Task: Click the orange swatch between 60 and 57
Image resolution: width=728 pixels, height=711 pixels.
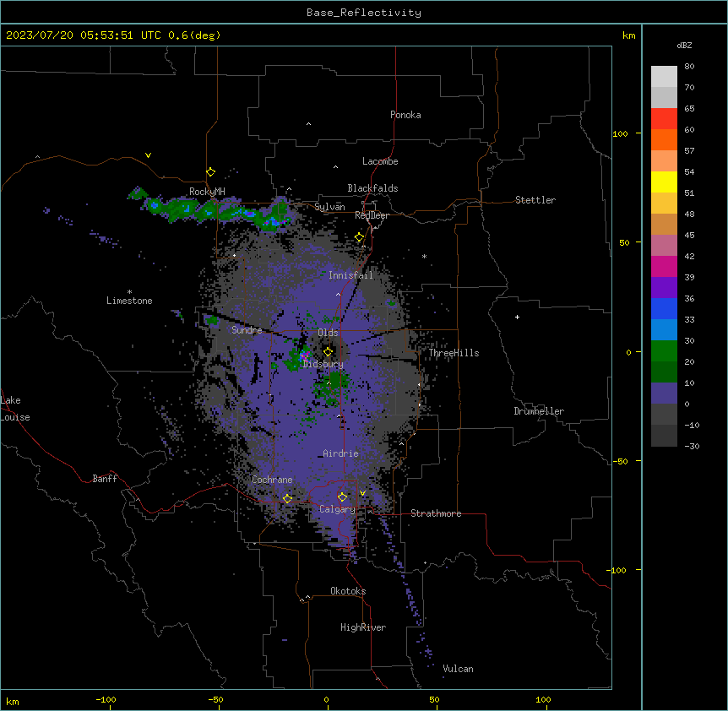Action: click(x=664, y=139)
